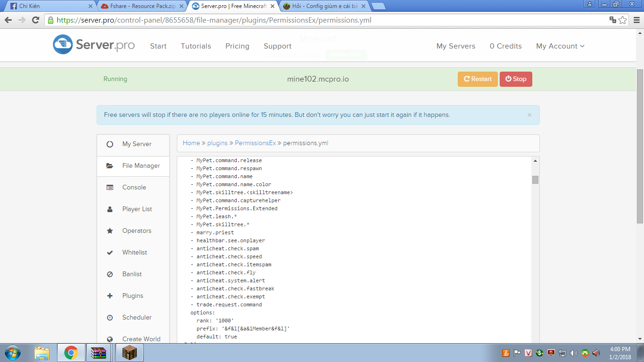Click the file editor scrollbar thumb

[x=535, y=180]
